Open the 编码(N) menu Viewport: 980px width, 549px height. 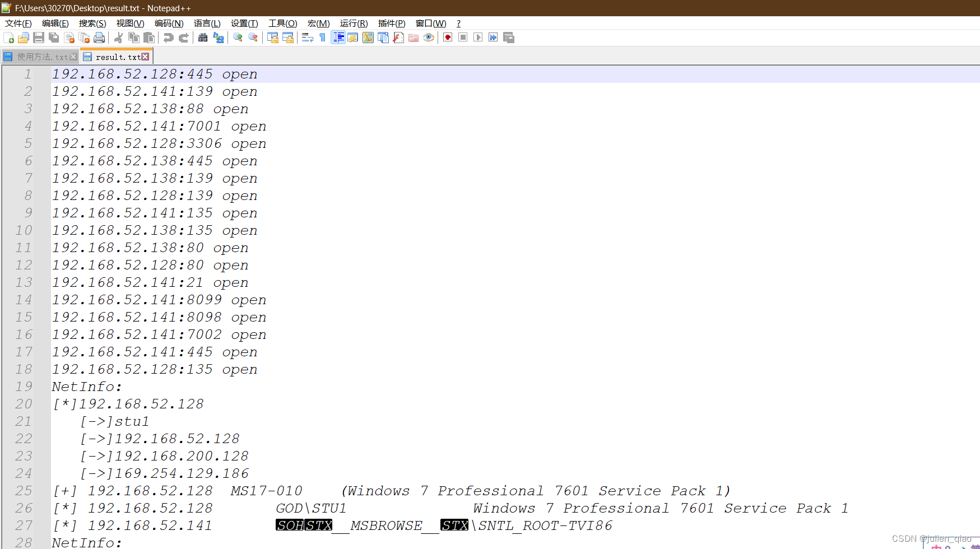click(x=169, y=23)
